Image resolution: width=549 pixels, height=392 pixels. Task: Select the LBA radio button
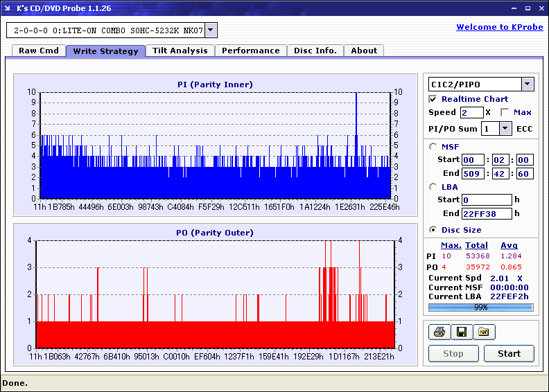click(433, 186)
